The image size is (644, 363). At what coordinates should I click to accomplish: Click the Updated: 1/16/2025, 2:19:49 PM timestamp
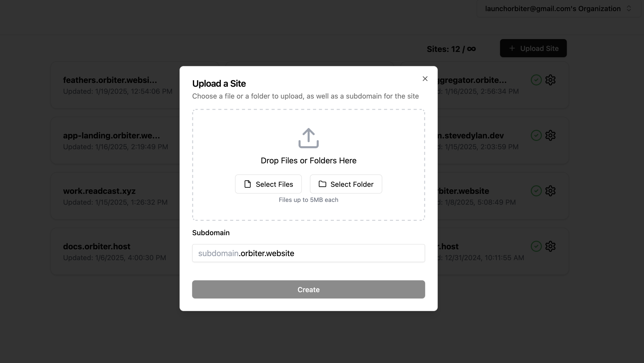tap(115, 147)
